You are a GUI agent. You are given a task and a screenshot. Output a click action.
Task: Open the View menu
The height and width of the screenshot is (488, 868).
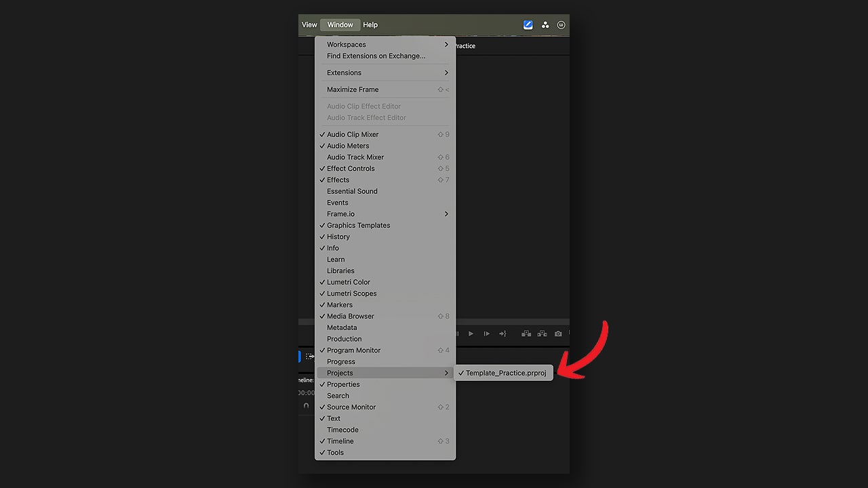point(309,25)
